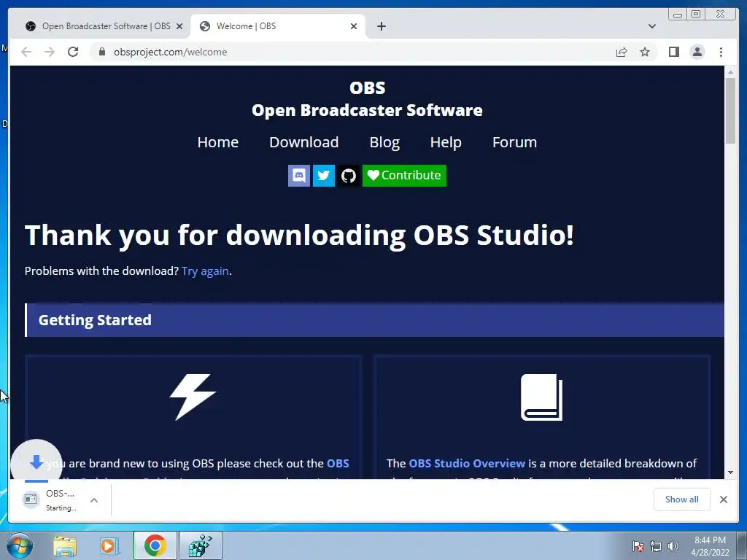Close the Open Broadcaster Software tab
The width and height of the screenshot is (747, 560).
coord(179,26)
